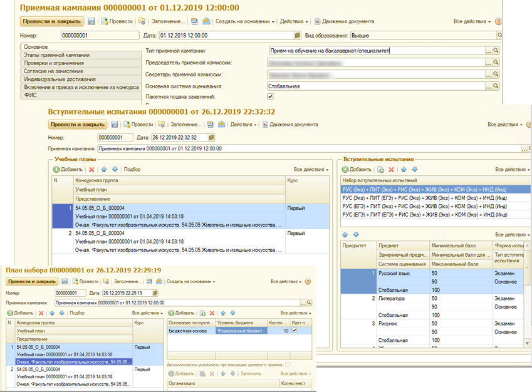Viewport: 532px width, 392px height.
Task: Click the down arrow above the Приоритет table
Action: 356,234
